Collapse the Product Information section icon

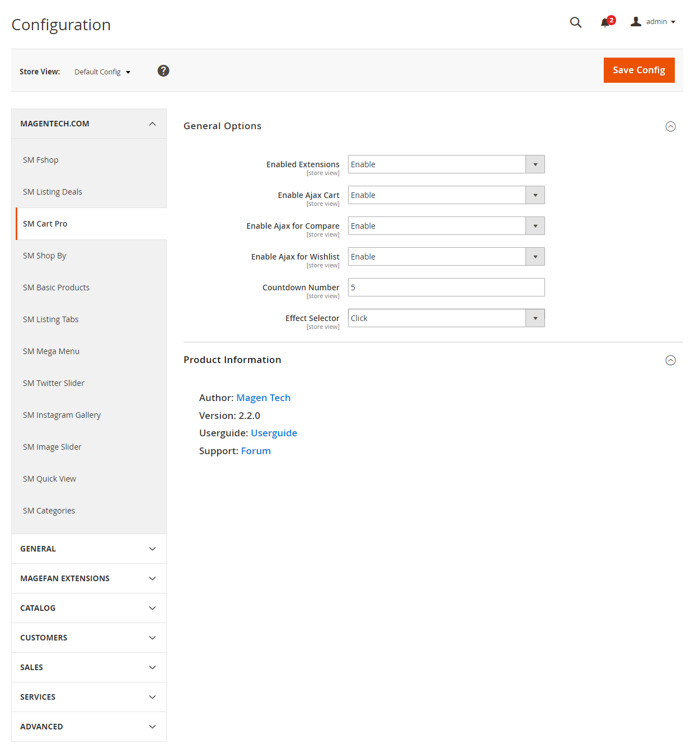670,360
